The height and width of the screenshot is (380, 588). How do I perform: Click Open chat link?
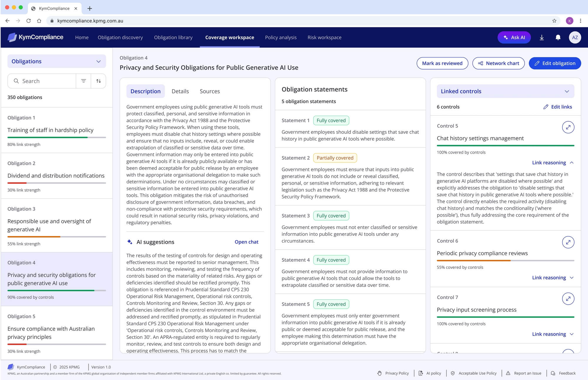[x=246, y=242]
